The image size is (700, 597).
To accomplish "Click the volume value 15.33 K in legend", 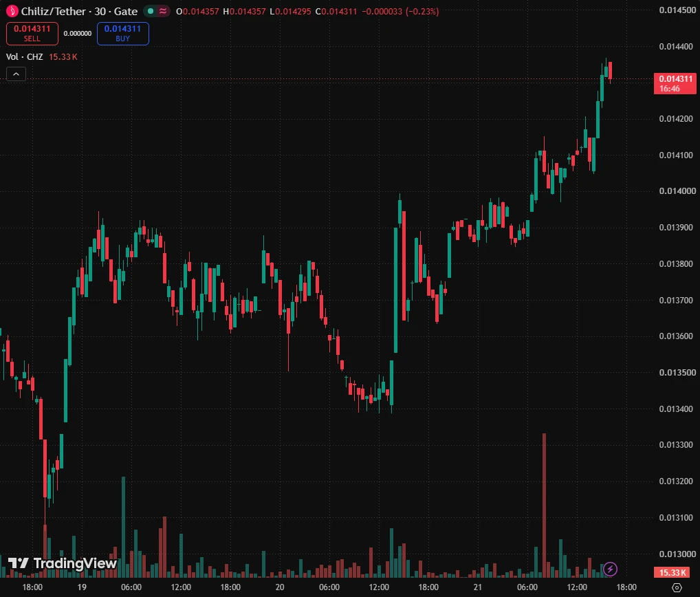I will click(63, 56).
